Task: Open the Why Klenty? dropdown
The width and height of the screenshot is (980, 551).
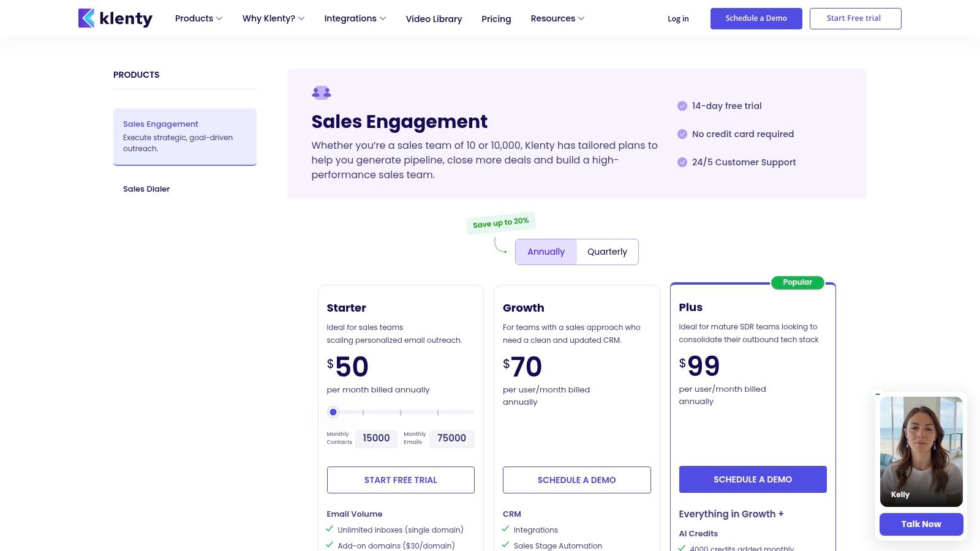Action: tap(273, 18)
